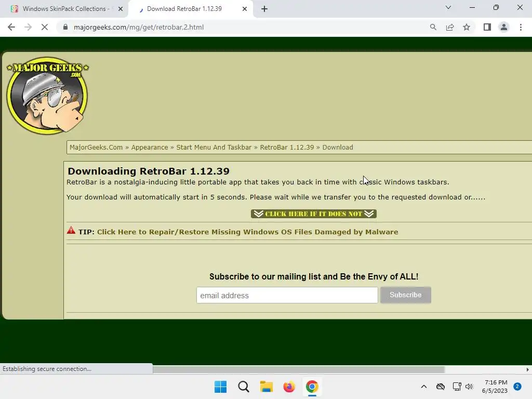Toggle the browser side panel
The image size is (532, 399).
click(x=487, y=27)
